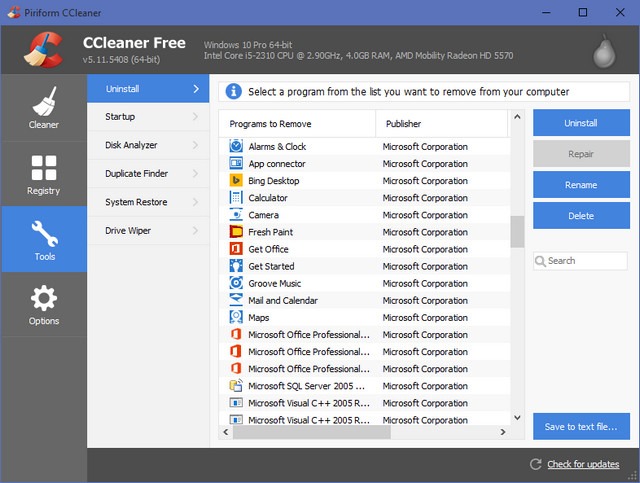This screenshot has height=483, width=640.
Task: Click the Mail and Calendar icon
Action: click(x=236, y=300)
